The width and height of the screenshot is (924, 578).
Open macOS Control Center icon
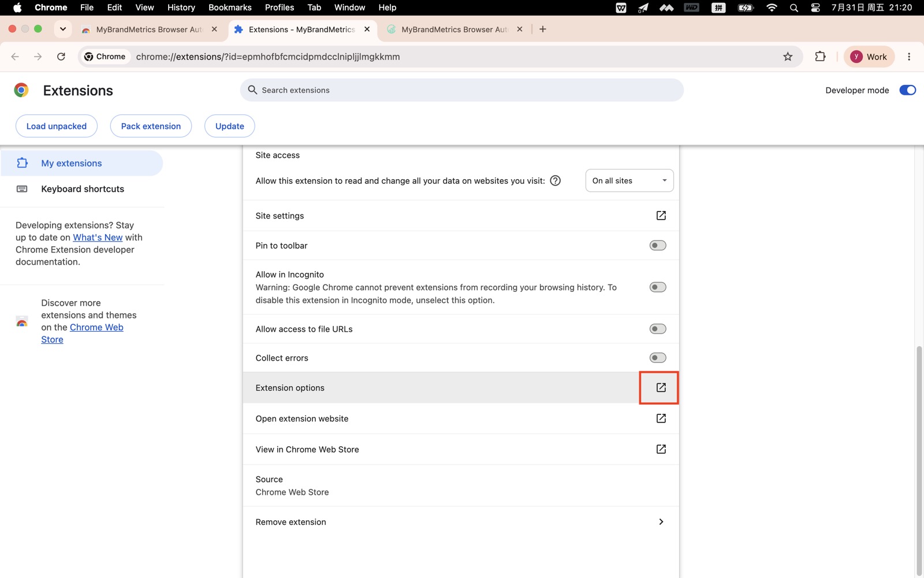coord(815,8)
